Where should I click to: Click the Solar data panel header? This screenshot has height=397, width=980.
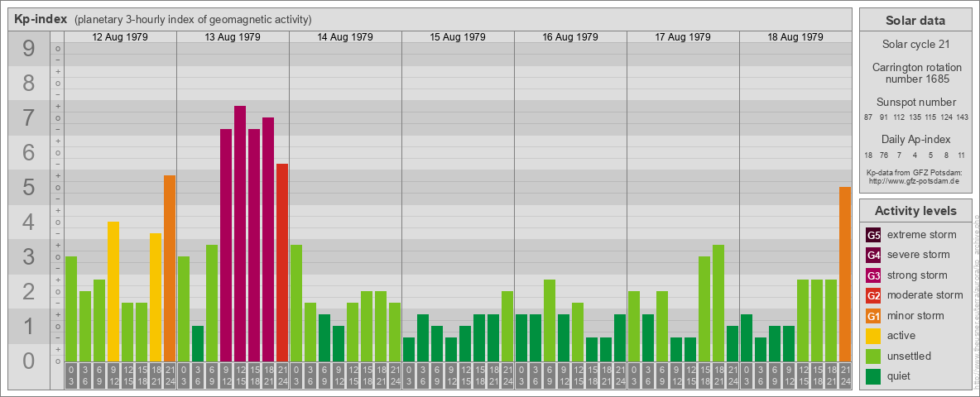point(915,21)
